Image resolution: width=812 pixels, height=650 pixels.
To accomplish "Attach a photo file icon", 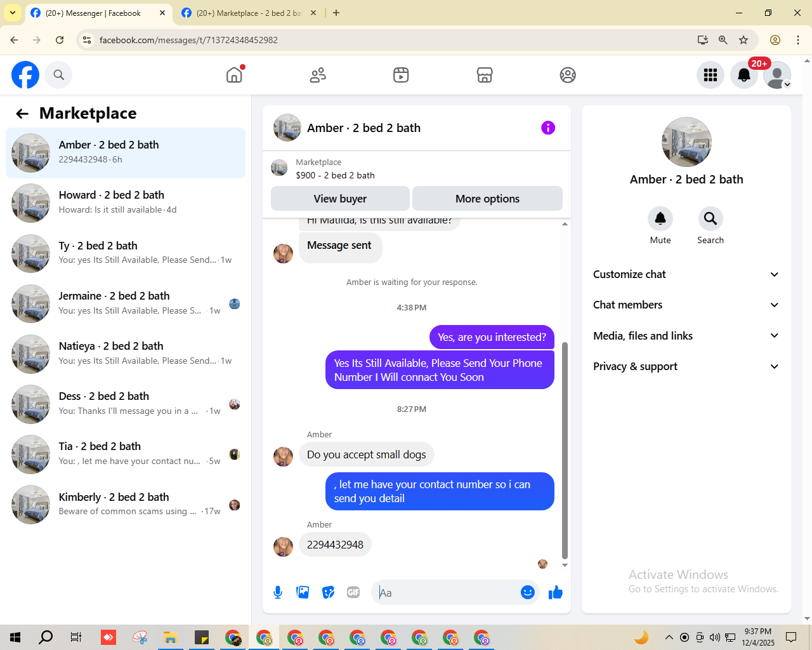I will click(303, 592).
